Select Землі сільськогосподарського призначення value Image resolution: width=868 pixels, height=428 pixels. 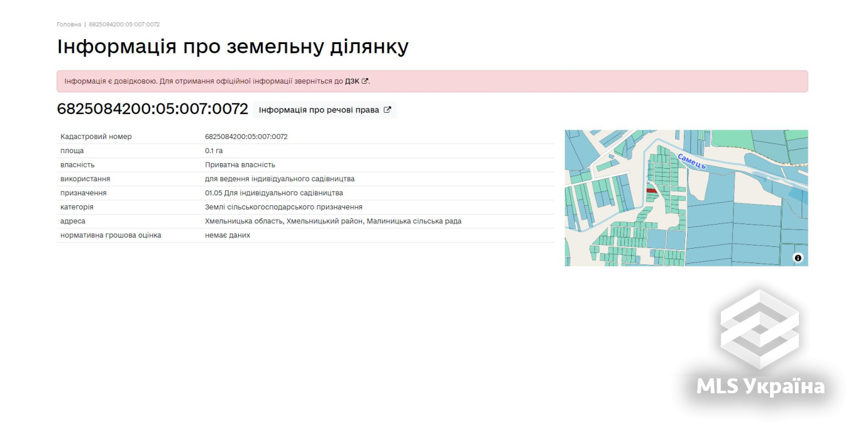tap(284, 207)
